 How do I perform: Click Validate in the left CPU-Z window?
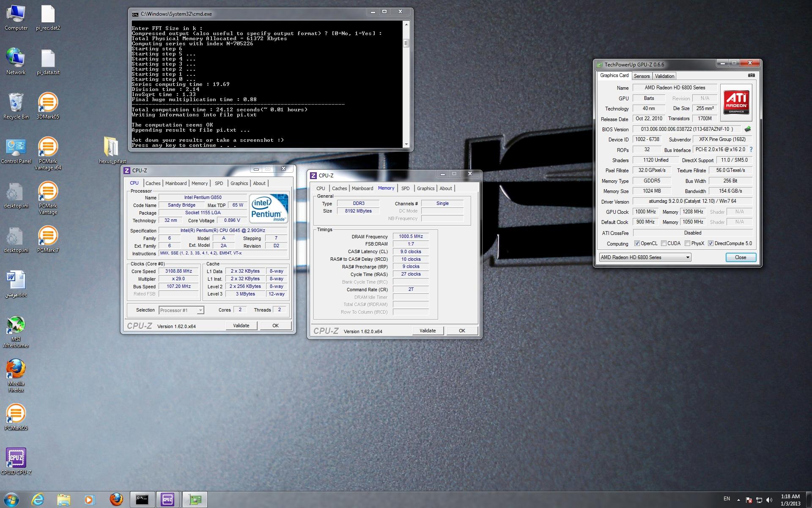[241, 326]
